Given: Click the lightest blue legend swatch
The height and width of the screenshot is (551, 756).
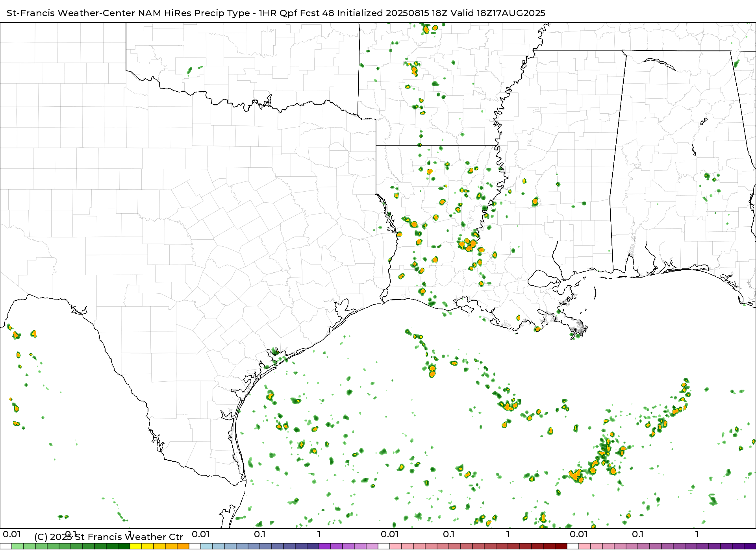Looking at the screenshot, I should tap(207, 546).
